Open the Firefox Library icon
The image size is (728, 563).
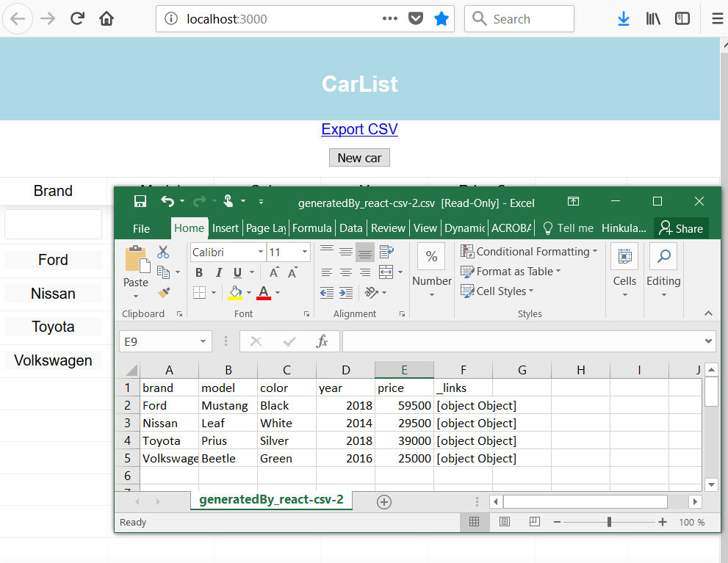653,18
